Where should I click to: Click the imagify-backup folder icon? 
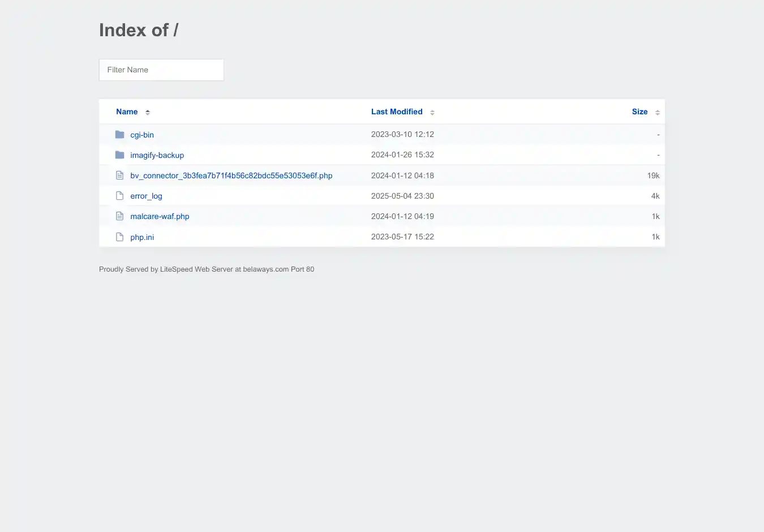click(119, 155)
